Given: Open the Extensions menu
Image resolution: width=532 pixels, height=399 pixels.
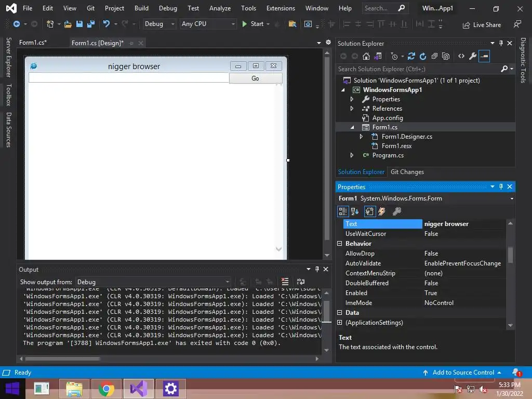Looking at the screenshot, I should point(281,8).
